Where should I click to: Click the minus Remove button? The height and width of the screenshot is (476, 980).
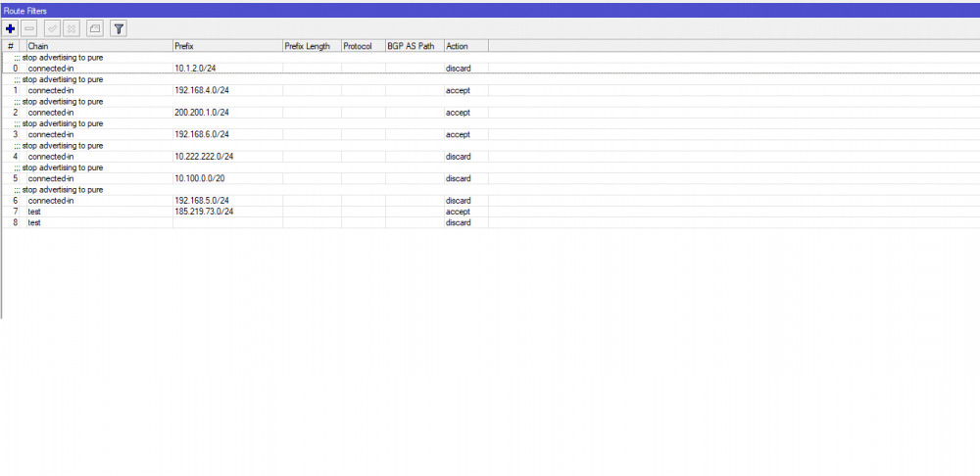(29, 29)
